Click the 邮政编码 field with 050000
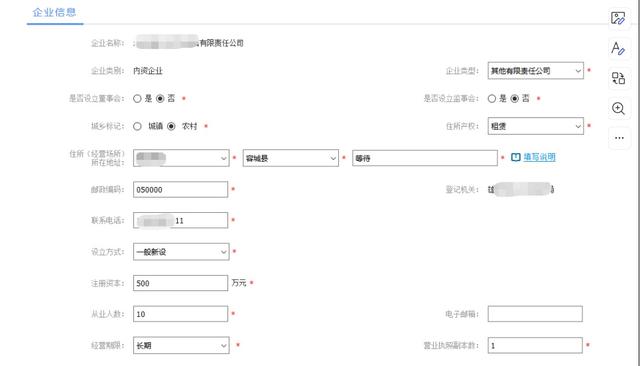The width and height of the screenshot is (640, 366). [180, 190]
